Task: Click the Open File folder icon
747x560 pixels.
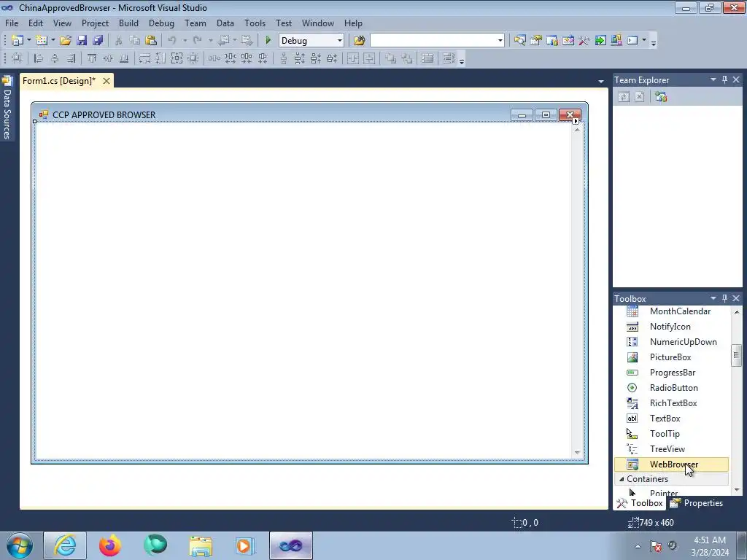Action: 65,41
